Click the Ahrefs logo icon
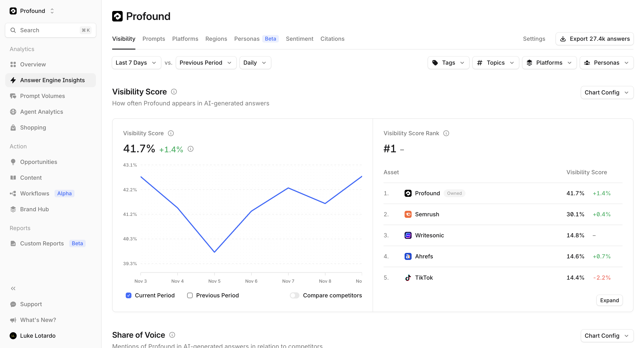 [x=408, y=256]
